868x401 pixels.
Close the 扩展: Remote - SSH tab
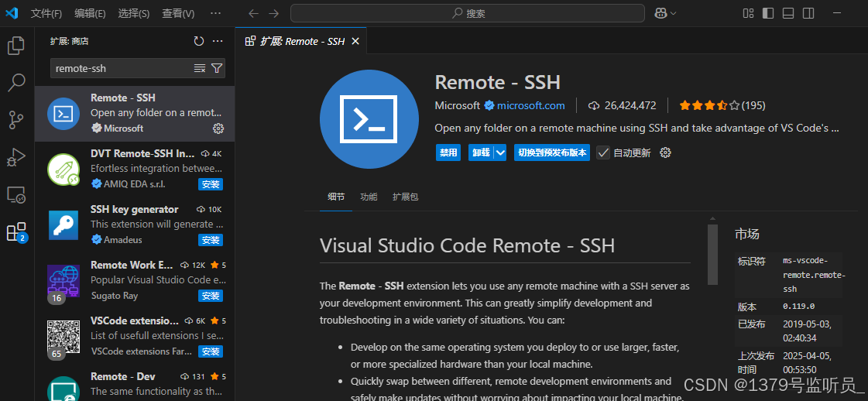pos(355,42)
